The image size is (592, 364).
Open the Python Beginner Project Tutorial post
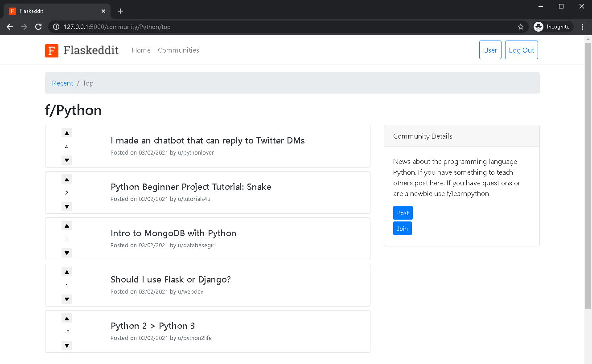tap(191, 187)
